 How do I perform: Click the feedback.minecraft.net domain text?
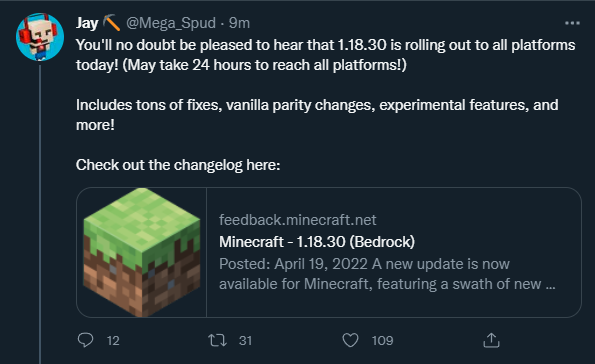(x=298, y=220)
